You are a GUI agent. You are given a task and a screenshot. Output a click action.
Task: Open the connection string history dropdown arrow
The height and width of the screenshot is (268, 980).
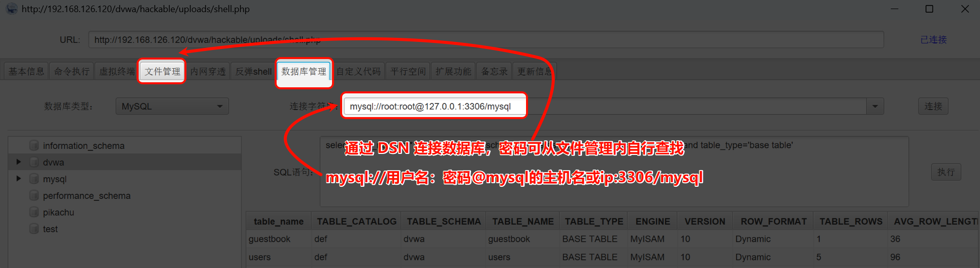875,106
